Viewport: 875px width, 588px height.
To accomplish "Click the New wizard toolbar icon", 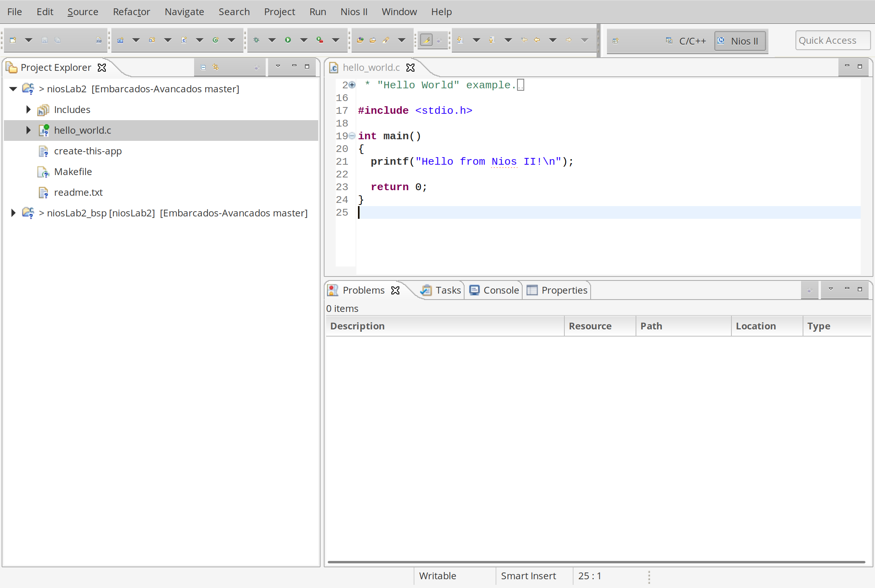I will pyautogui.click(x=13, y=40).
